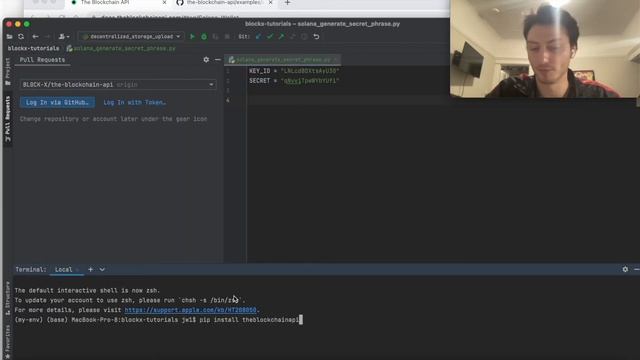Open decentralized_storage_upload run configuration dropdown
The width and height of the screenshot is (640, 360).
[x=131, y=36]
